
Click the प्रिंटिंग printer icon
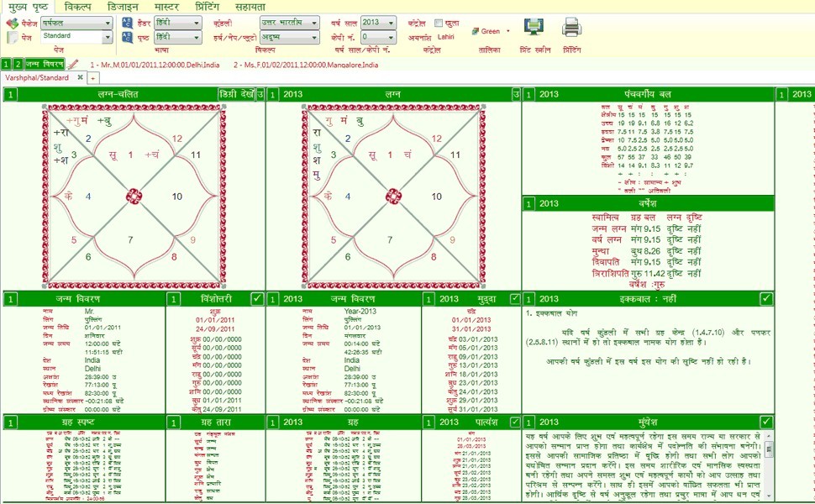571,28
